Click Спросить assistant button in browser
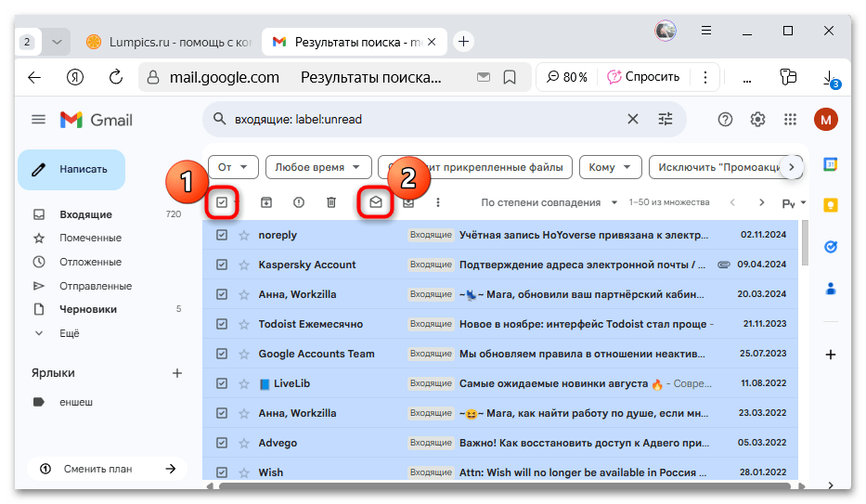 (643, 77)
